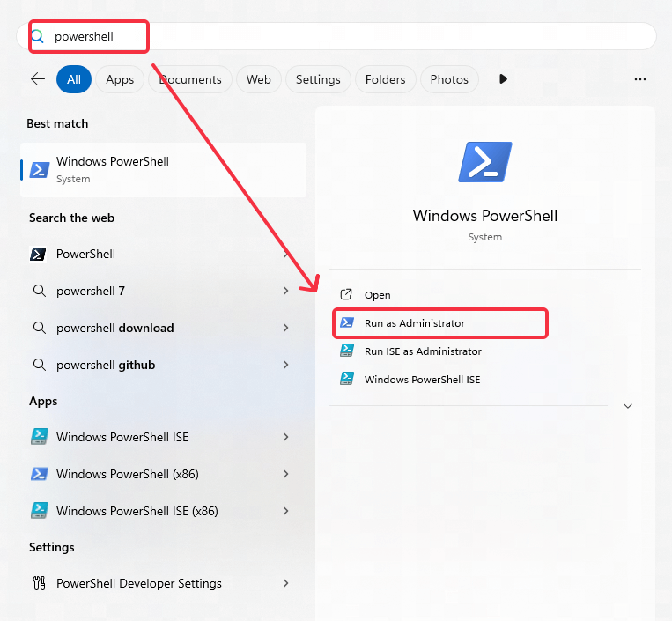672x621 pixels.
Task: Expand the actions list chevron
Action: coord(628,406)
